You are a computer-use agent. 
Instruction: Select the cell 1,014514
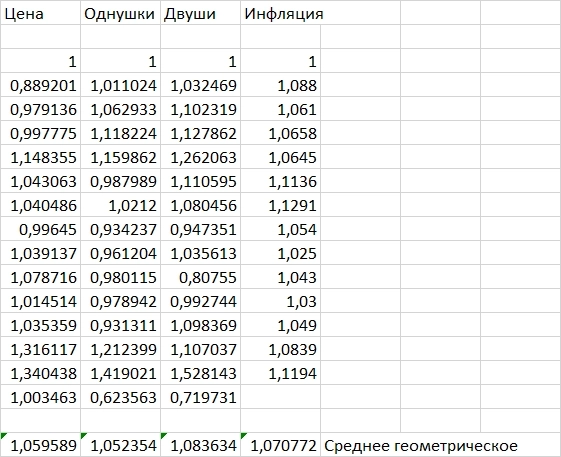pos(40,301)
